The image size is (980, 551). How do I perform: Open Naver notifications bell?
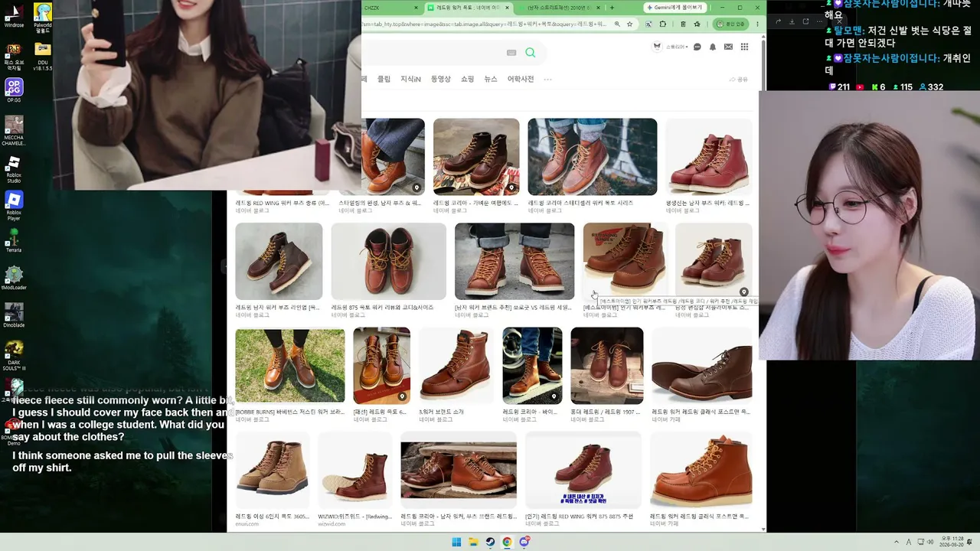(713, 47)
